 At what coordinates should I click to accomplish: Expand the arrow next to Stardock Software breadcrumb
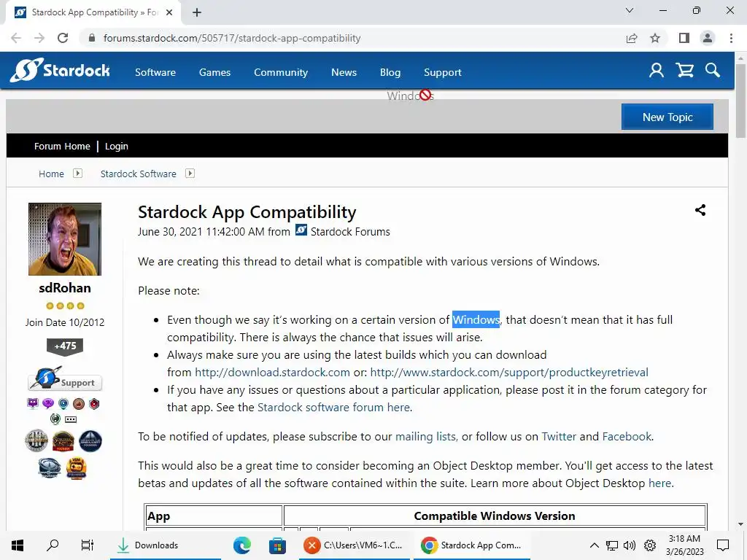tap(190, 174)
